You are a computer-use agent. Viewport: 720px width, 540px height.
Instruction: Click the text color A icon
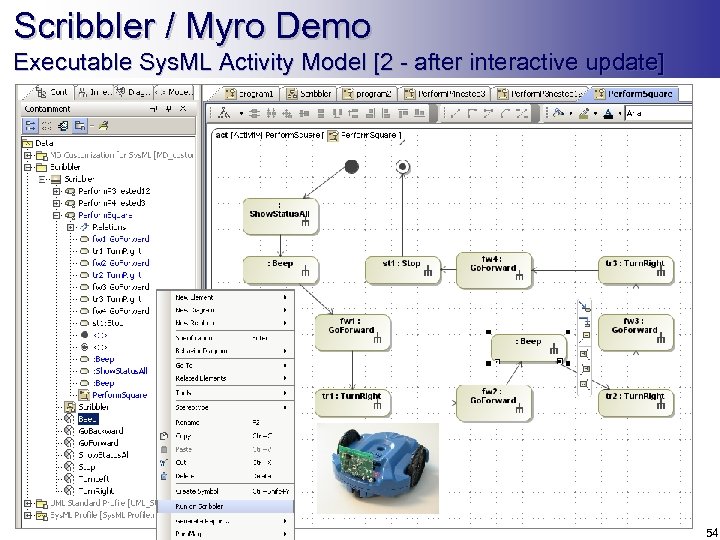[x=608, y=113]
